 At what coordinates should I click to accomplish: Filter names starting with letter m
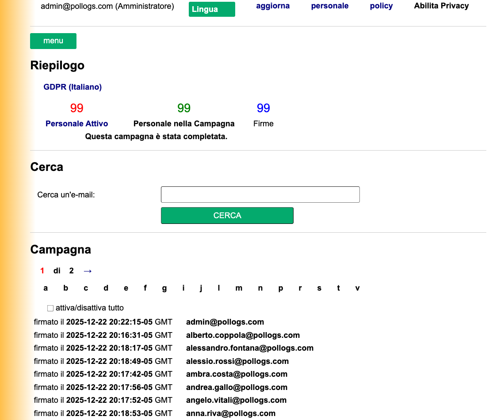click(x=239, y=288)
